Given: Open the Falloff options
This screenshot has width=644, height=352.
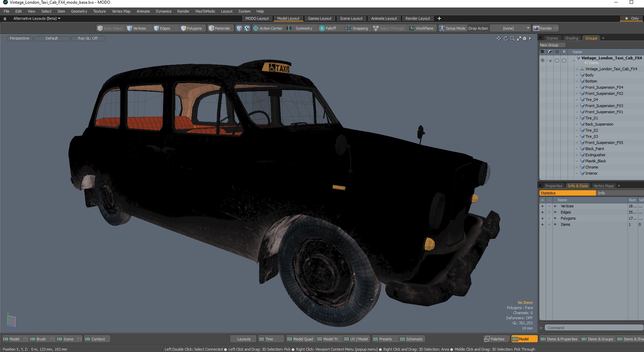Looking at the screenshot, I should [x=328, y=28].
